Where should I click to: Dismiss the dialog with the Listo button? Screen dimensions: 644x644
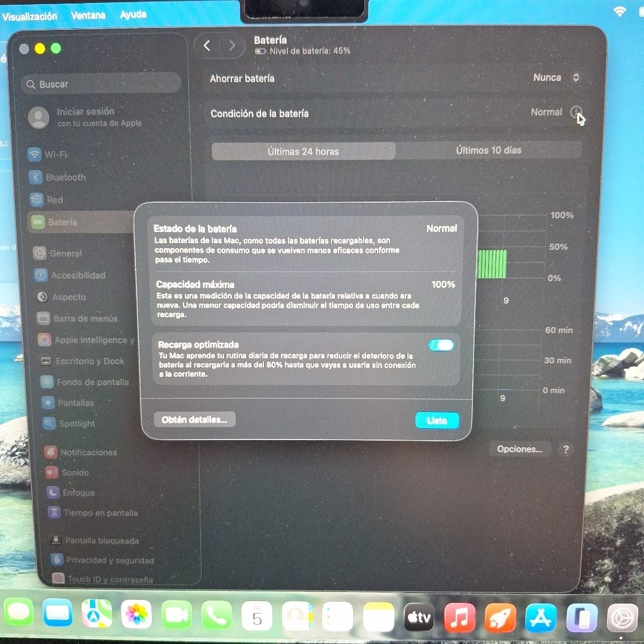[437, 420]
